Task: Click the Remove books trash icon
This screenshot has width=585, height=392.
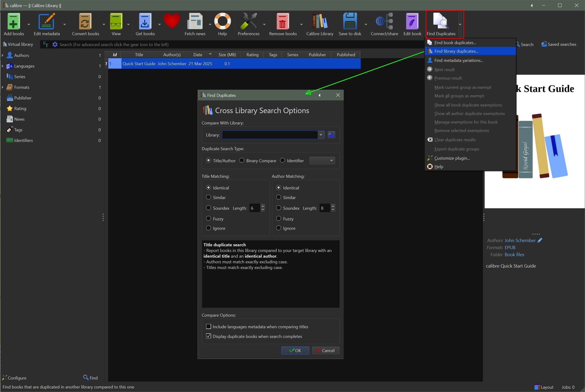Action: (x=283, y=24)
